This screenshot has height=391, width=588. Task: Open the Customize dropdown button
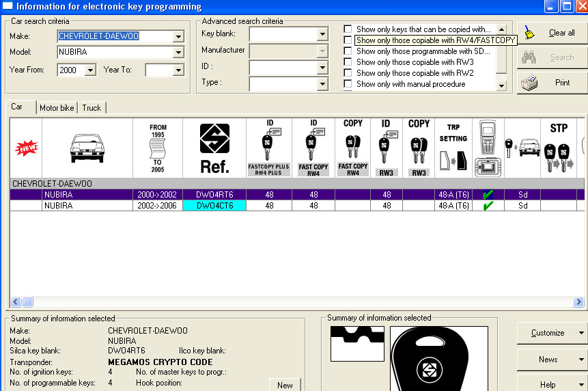click(x=552, y=333)
